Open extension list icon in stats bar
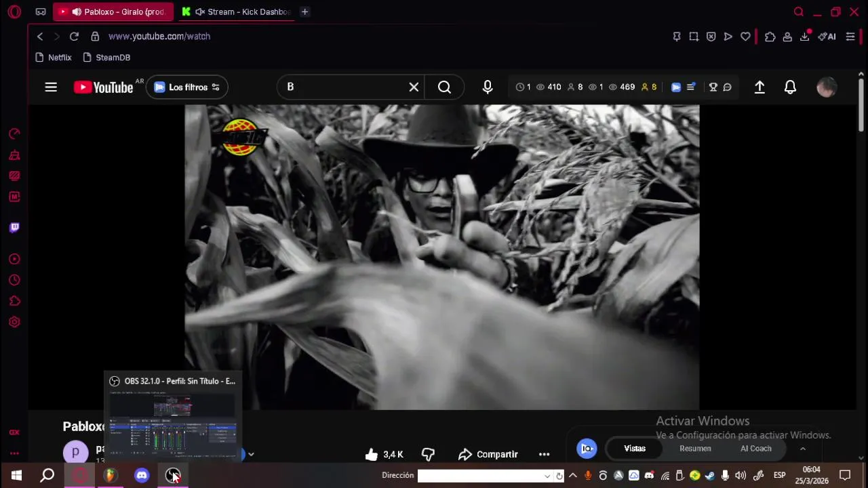The height and width of the screenshot is (488, 868). pyautogui.click(x=691, y=87)
